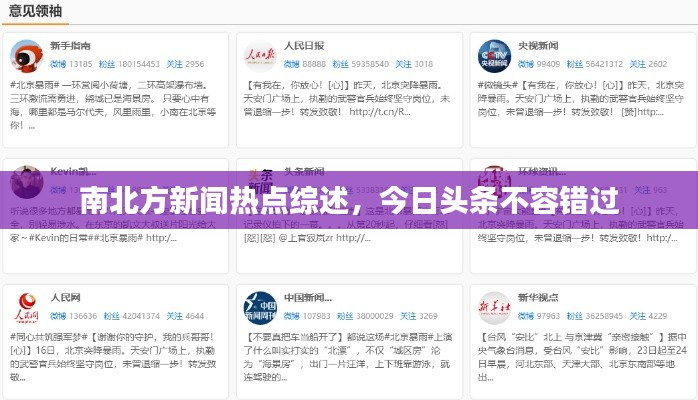The width and height of the screenshot is (698, 400).
Task: View 新手指南 weibo count 13185
Action: (x=71, y=64)
